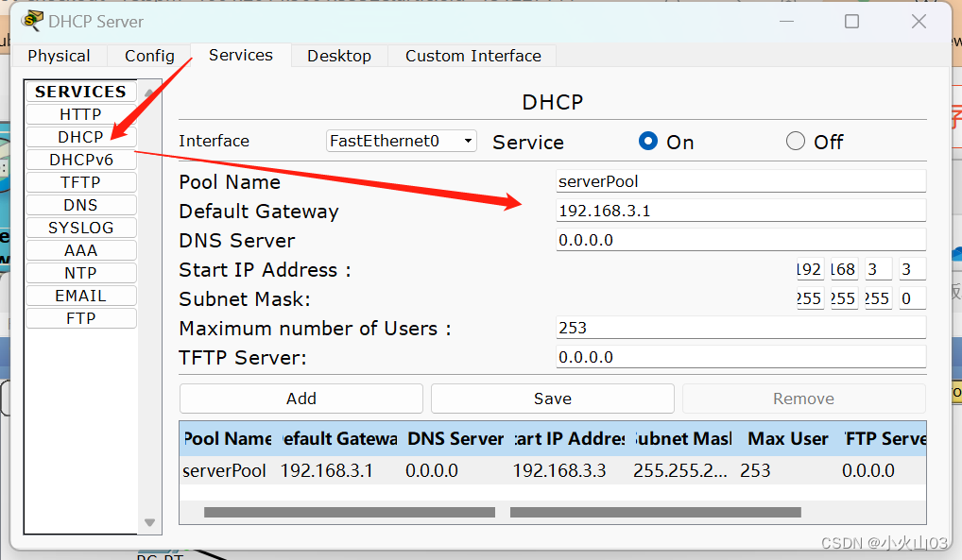The height and width of the screenshot is (560, 962).
Task: Expand the FastEthernet0 interface dropdown
Action: pos(402,141)
